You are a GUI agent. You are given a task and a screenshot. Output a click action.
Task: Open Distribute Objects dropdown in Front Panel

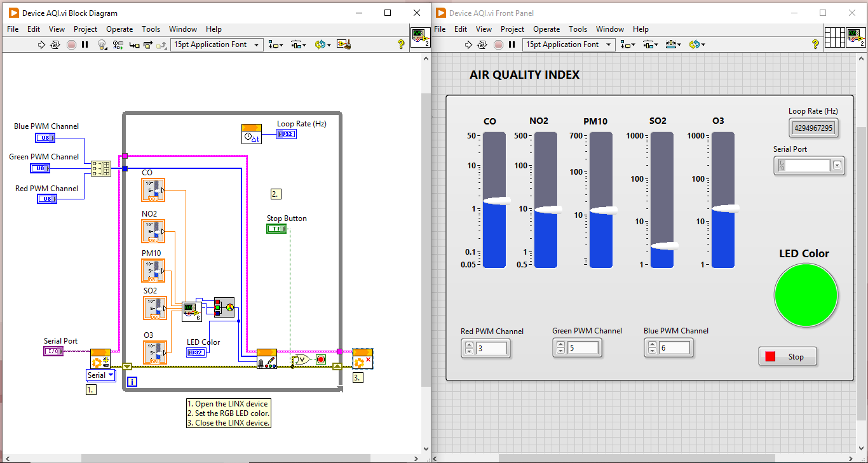(x=651, y=44)
